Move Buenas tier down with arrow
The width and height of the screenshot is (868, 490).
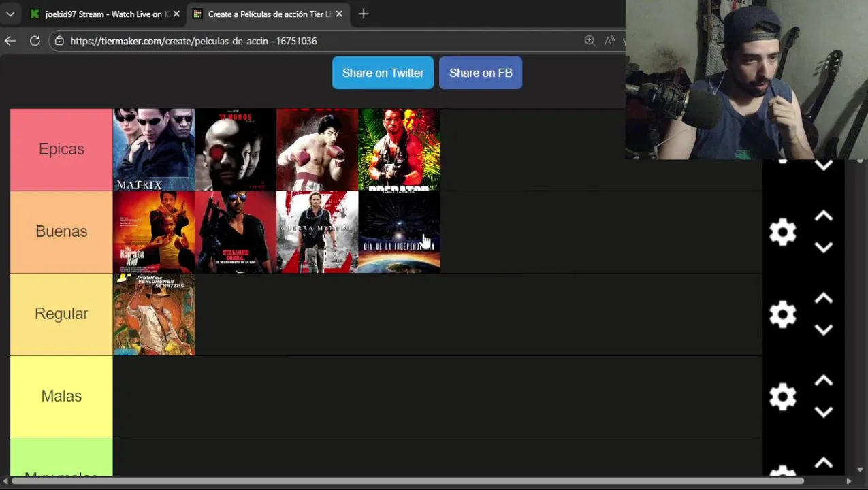click(x=824, y=248)
